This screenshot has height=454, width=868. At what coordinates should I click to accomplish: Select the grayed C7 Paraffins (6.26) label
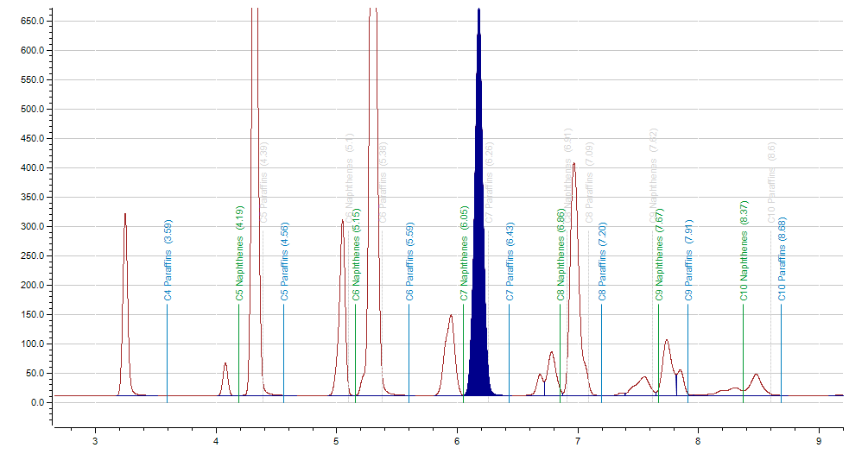[490, 182]
